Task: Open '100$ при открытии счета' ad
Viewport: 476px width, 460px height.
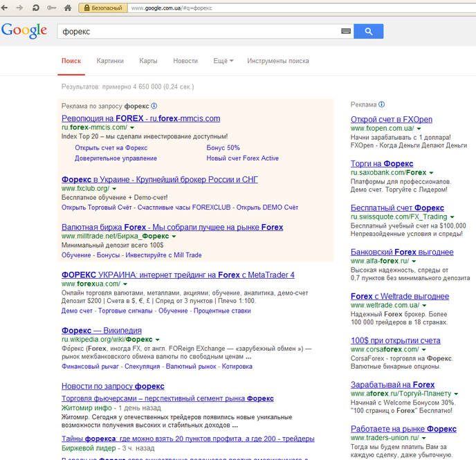Action: tap(396, 340)
